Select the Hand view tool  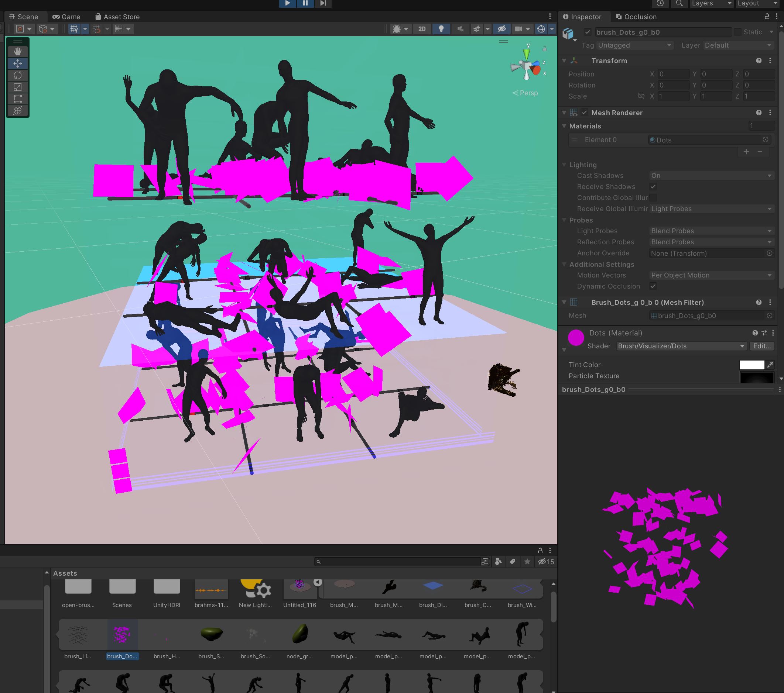click(18, 51)
